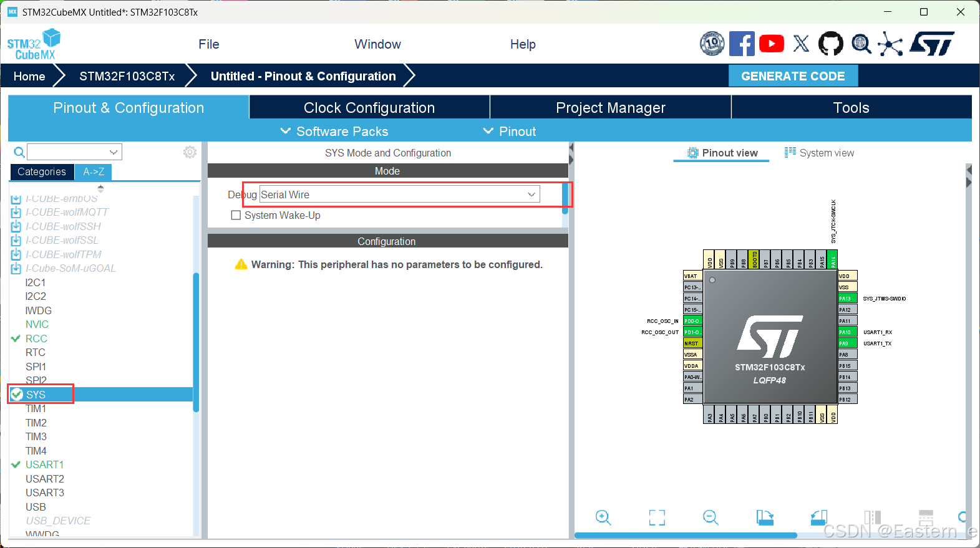The width and height of the screenshot is (980, 548).
Task: Click the split view icon in pinout toolbar
Action: pyautogui.click(x=873, y=517)
